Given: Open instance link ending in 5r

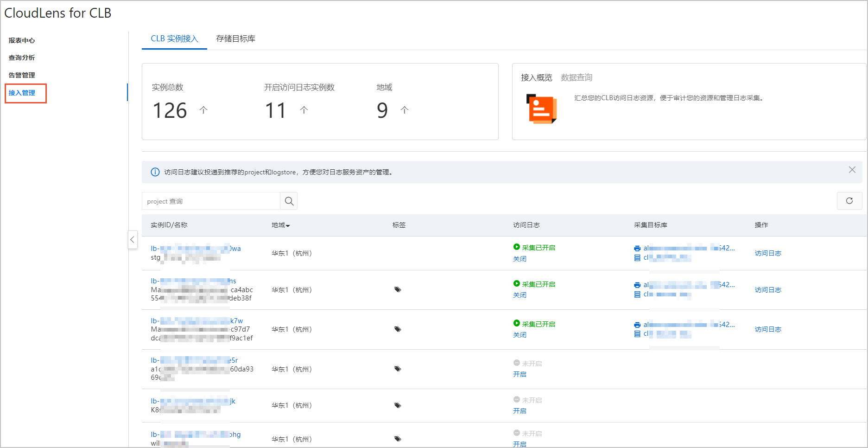Looking at the screenshot, I should point(194,360).
